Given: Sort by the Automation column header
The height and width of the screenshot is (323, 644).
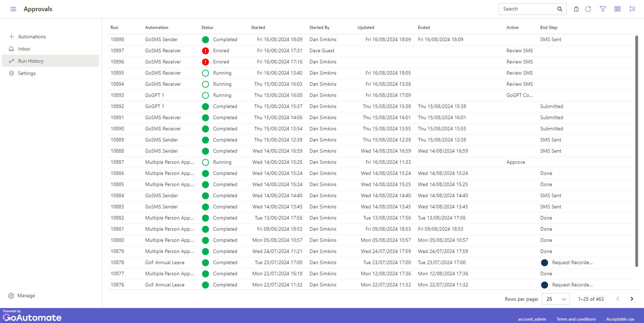Looking at the screenshot, I should click(157, 28).
